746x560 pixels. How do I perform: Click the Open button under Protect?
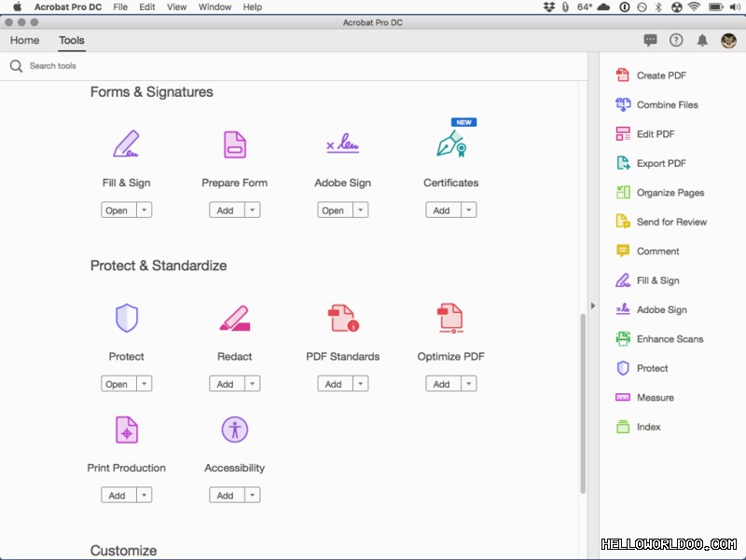coord(119,383)
